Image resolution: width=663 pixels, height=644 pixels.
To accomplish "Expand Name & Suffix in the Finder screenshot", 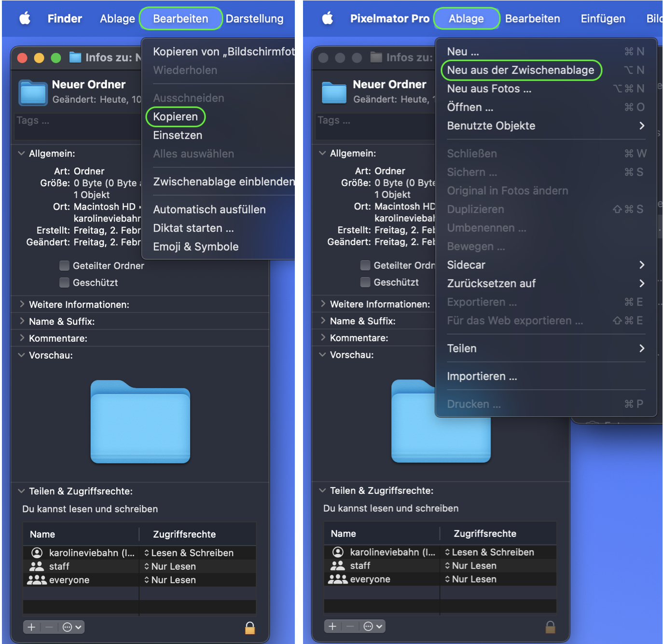I will coord(22,321).
